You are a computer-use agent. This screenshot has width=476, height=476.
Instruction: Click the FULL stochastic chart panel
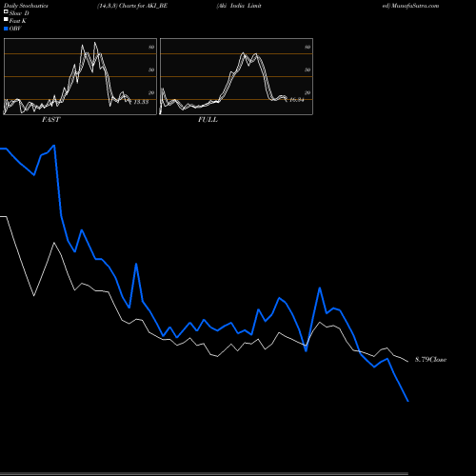[x=236, y=76]
